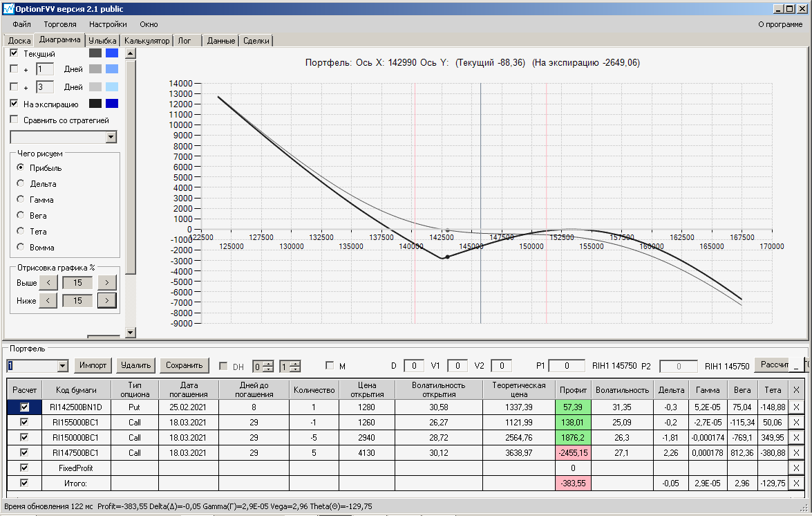Viewport: 812px width, 516px height.
Task: Click the Удалить button
Action: click(x=135, y=365)
